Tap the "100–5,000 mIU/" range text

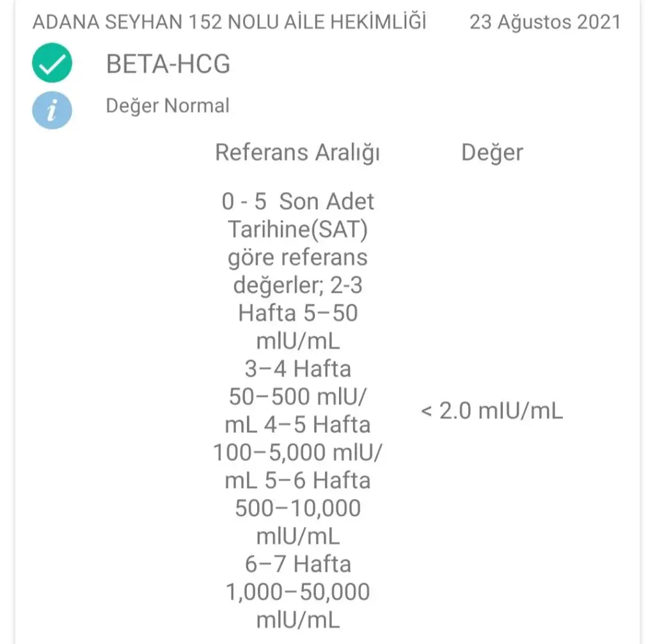(297, 453)
